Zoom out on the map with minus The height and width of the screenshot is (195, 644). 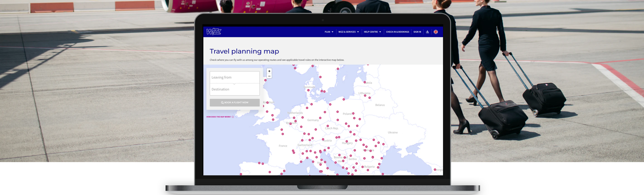click(x=269, y=76)
